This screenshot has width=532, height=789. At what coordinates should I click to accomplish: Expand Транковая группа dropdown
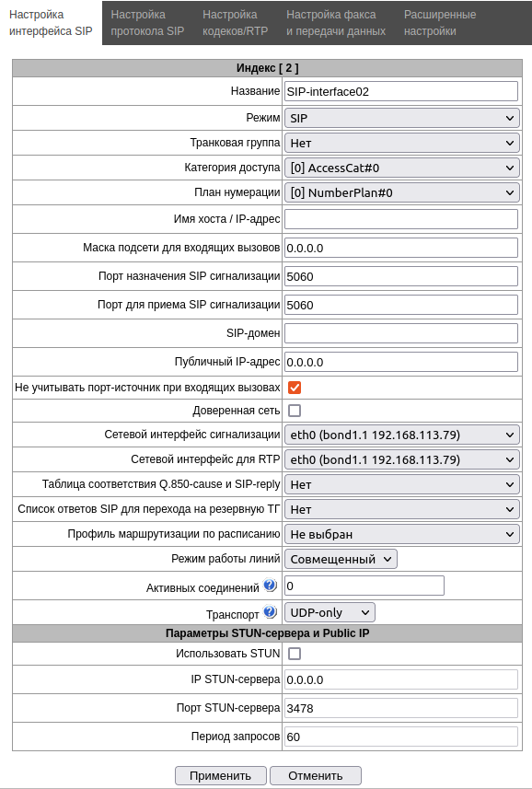(x=401, y=143)
